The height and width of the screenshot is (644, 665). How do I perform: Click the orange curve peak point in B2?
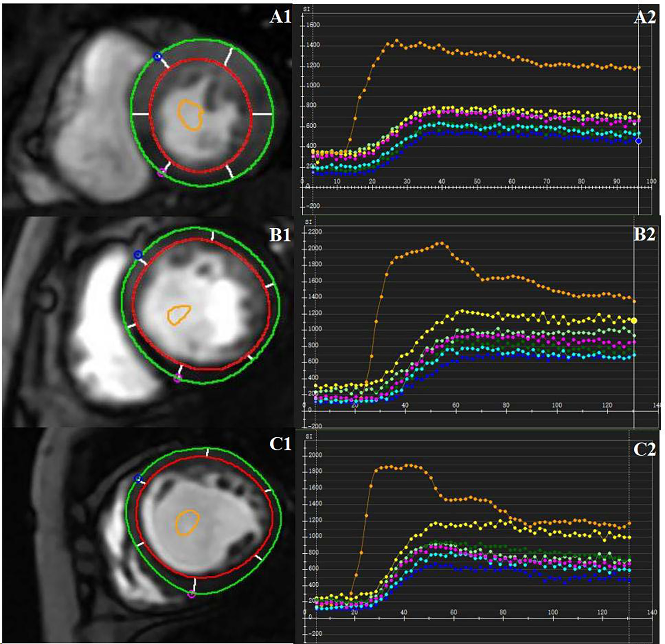coord(441,243)
